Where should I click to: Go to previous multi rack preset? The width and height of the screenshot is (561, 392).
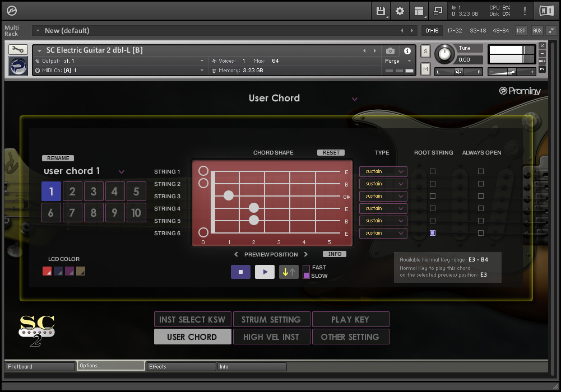point(402,31)
